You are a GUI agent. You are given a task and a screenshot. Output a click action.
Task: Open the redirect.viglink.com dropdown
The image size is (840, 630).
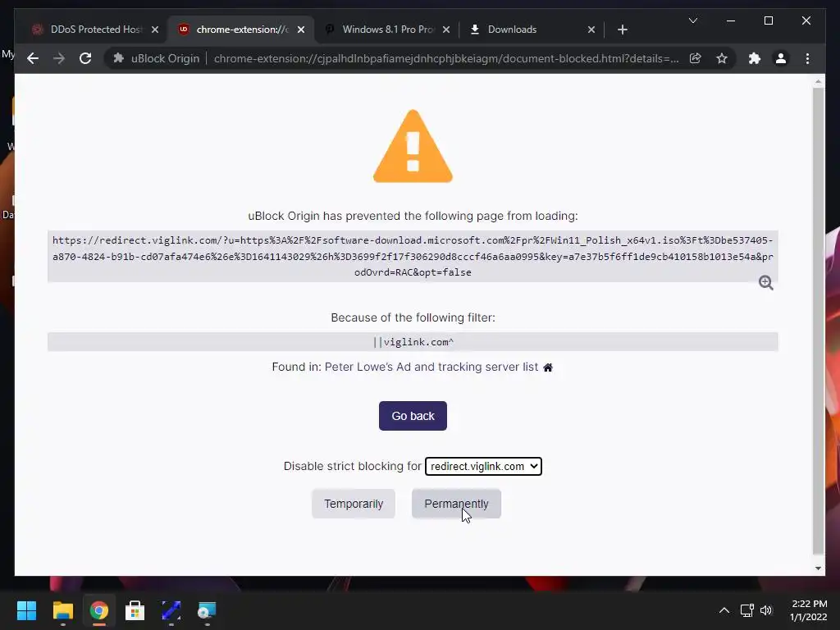[x=483, y=466]
